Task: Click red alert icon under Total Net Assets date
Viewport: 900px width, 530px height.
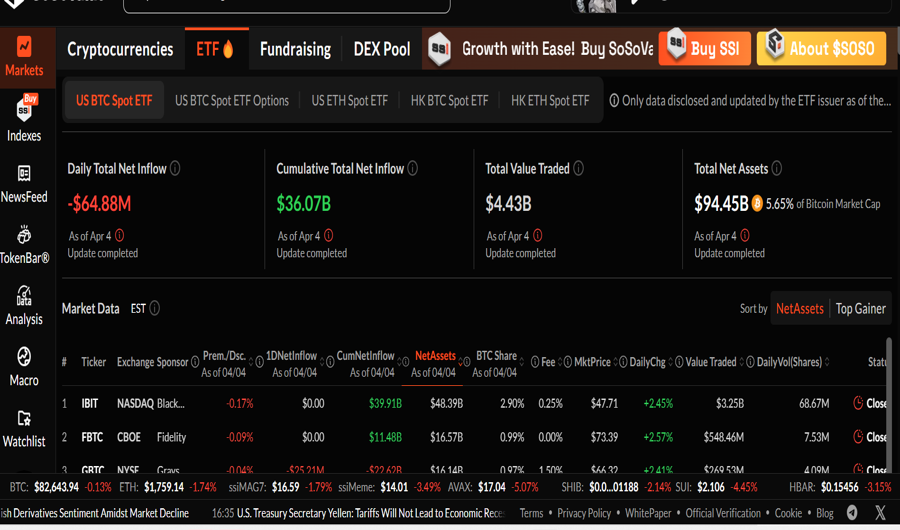Action: coord(744,235)
